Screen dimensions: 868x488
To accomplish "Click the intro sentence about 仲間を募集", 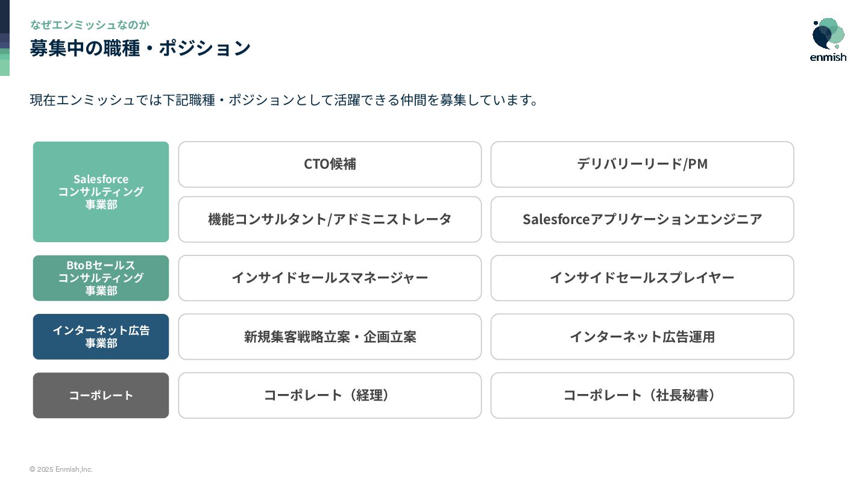I will click(x=283, y=100).
